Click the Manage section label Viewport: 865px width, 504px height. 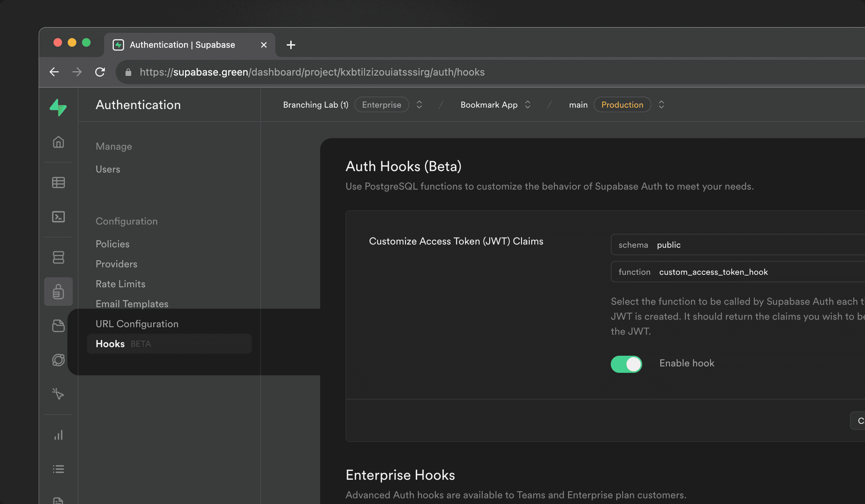point(114,146)
